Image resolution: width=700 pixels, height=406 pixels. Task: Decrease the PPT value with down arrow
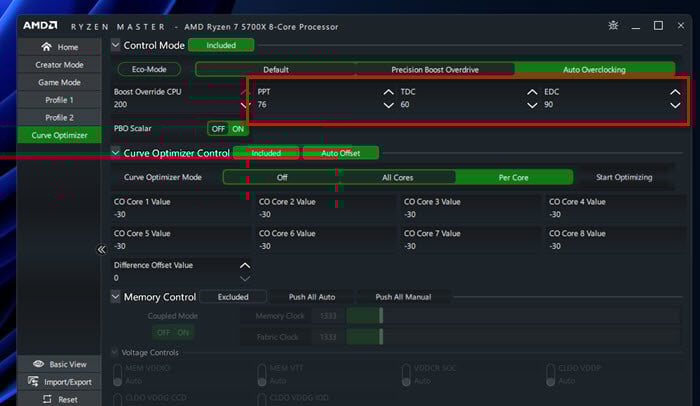point(388,105)
